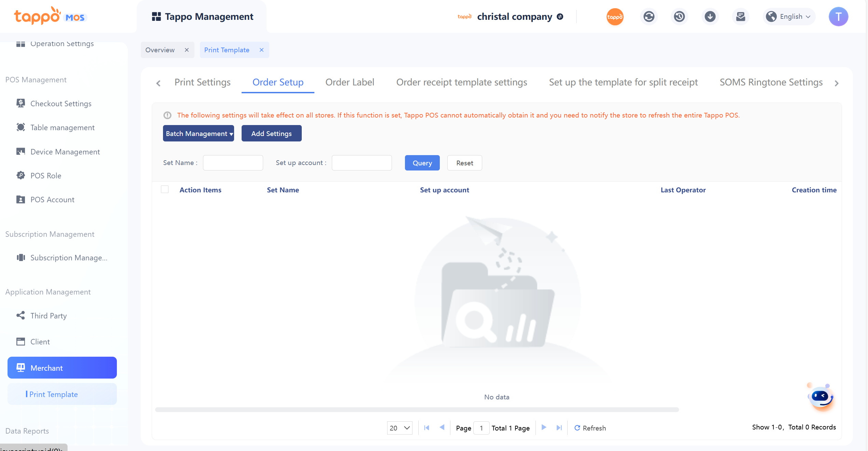
Task: Click the orange Tappo round icon
Action: pyautogui.click(x=615, y=16)
